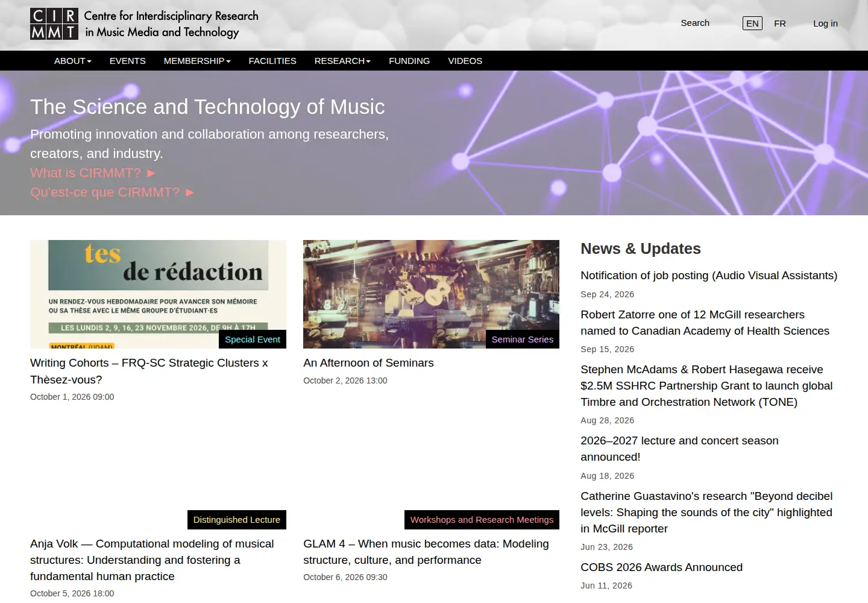Click the Log in link
The width and height of the screenshot is (868, 603).
[825, 24]
